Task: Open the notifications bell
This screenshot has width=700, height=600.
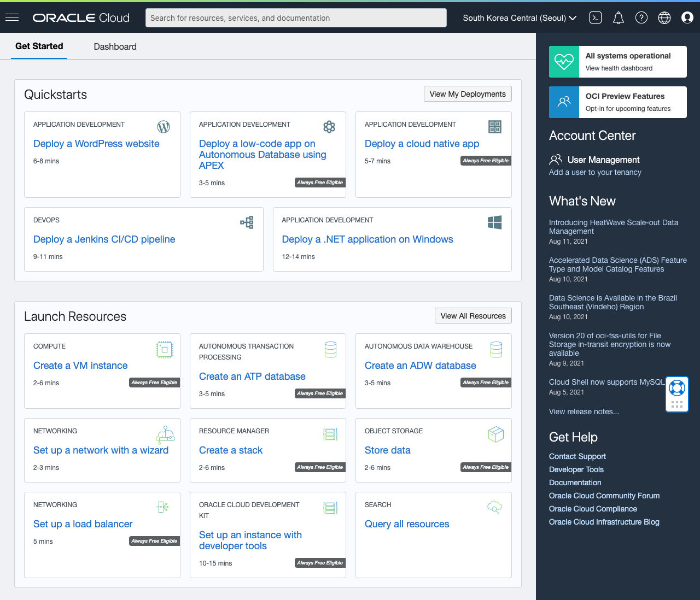Action: coord(619,17)
